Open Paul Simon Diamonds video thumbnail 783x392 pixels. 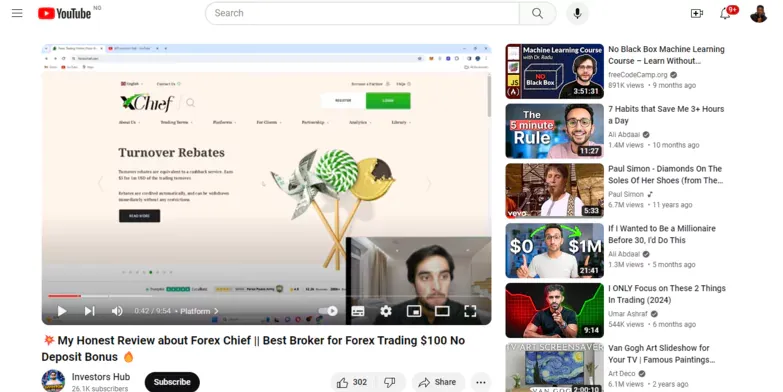(x=554, y=191)
